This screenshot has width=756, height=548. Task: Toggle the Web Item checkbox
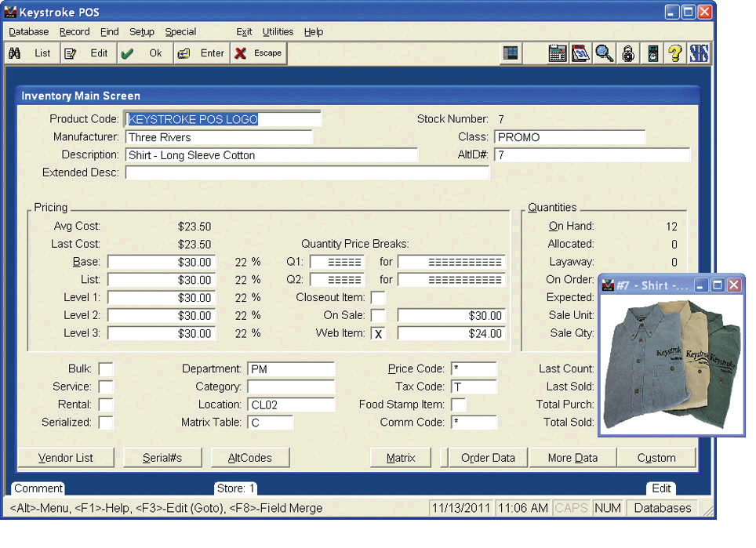pyautogui.click(x=378, y=333)
